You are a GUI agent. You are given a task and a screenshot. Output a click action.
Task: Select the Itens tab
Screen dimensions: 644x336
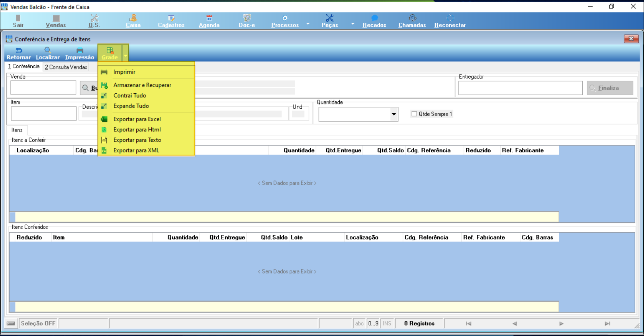17,130
